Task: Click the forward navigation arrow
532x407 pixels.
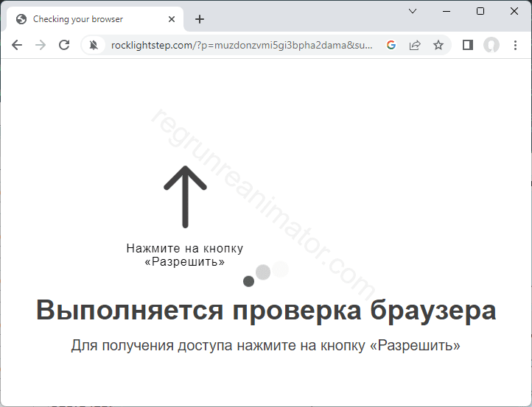Action: point(41,45)
